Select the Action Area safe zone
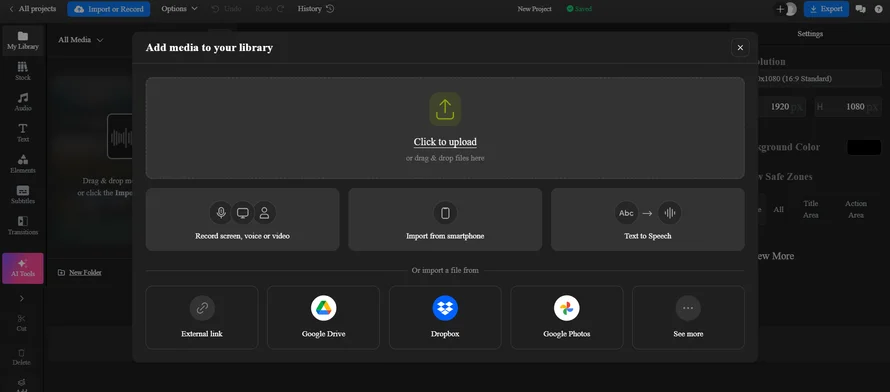The image size is (890, 392). tap(855, 209)
